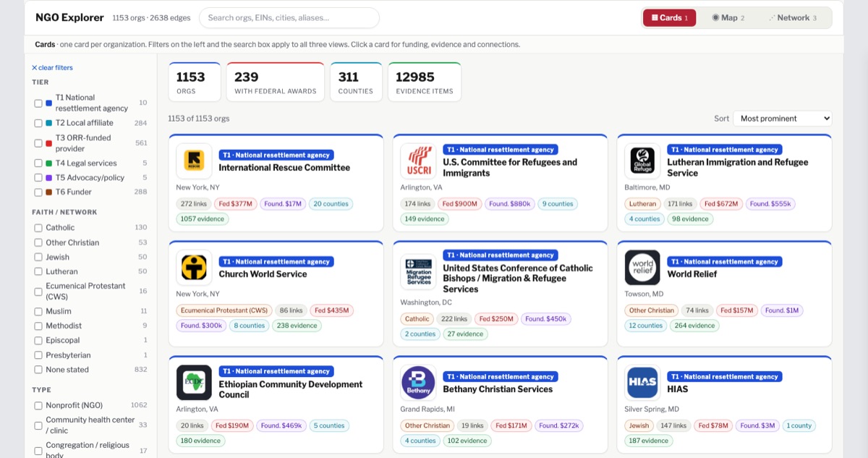Tick the None stated checkbox

(x=38, y=370)
